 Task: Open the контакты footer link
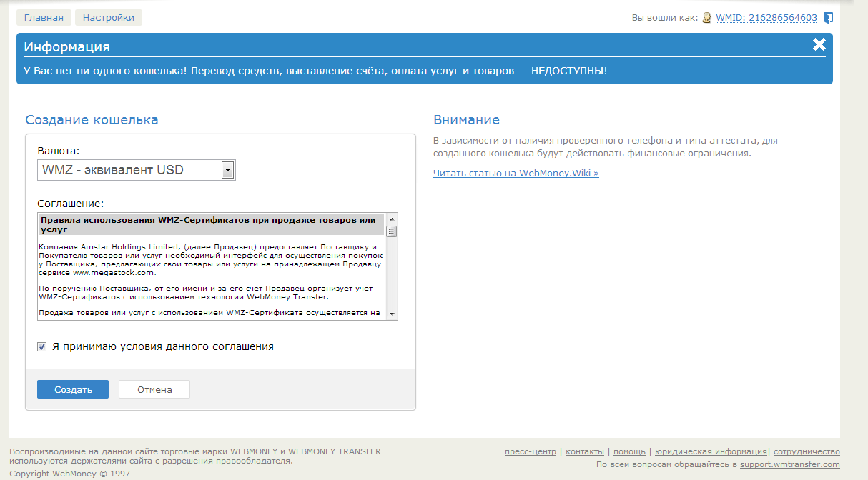(585, 451)
